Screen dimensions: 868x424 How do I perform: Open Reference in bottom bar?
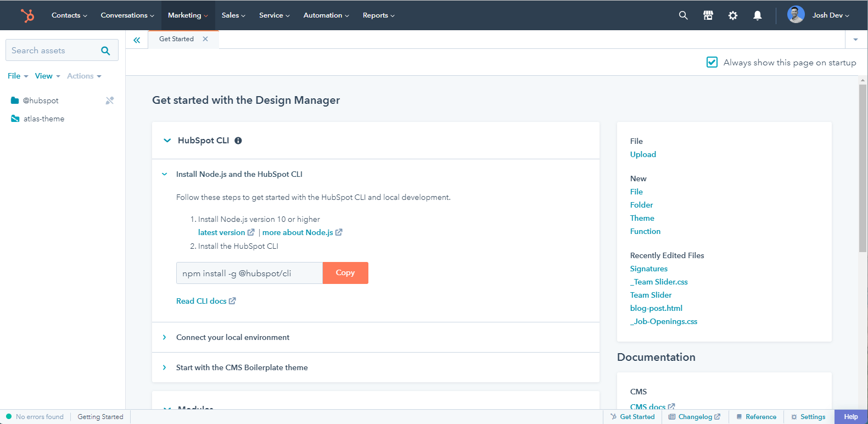click(x=757, y=417)
